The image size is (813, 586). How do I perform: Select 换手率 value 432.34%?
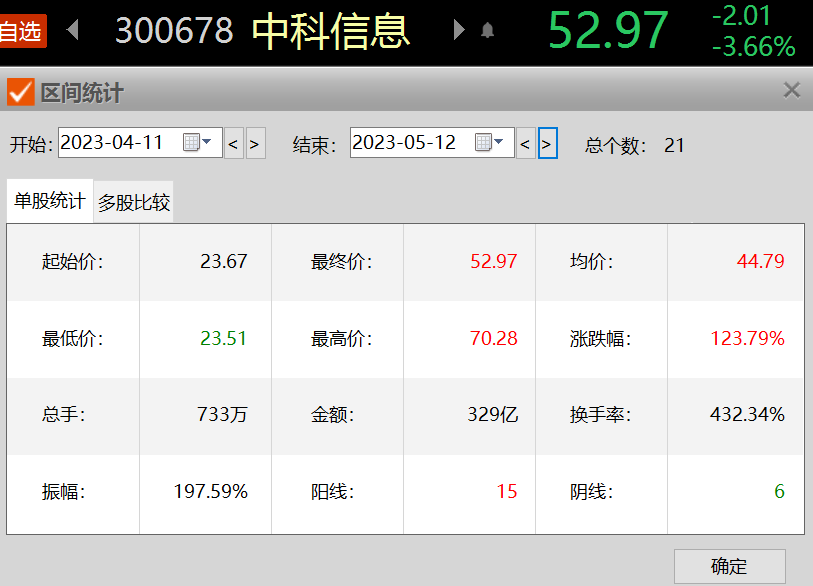747,414
